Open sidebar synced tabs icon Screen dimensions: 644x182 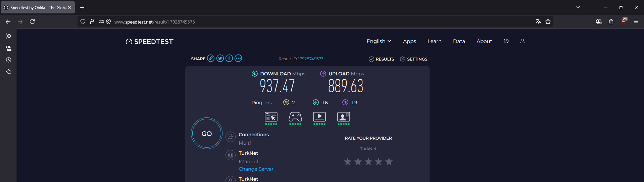[9, 48]
